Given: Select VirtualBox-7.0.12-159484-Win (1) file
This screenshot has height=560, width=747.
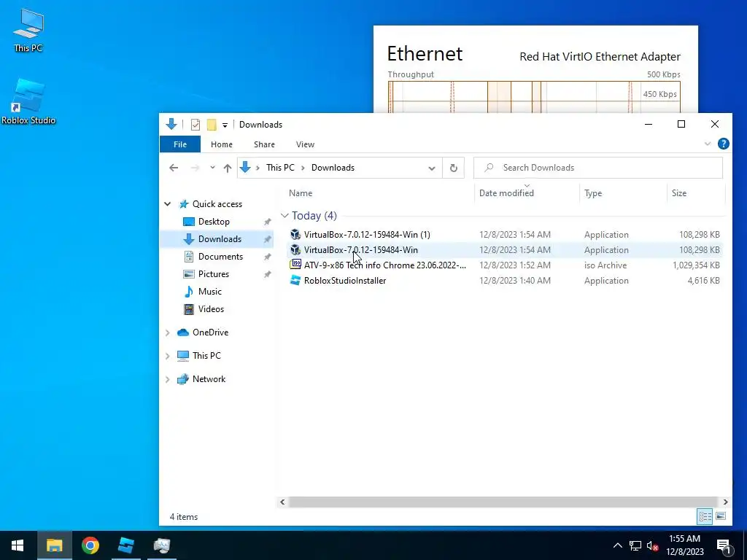Looking at the screenshot, I should point(367,235).
